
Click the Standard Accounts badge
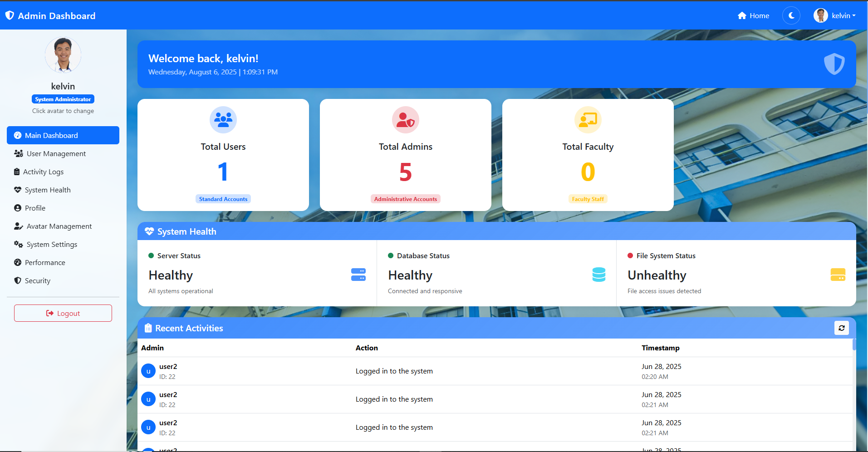[223, 199]
